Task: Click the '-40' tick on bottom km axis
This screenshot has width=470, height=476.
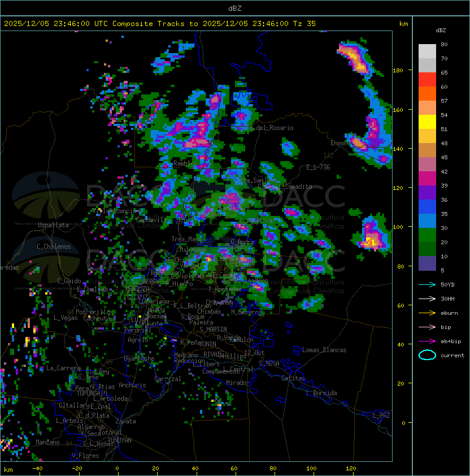Action: 37,469
